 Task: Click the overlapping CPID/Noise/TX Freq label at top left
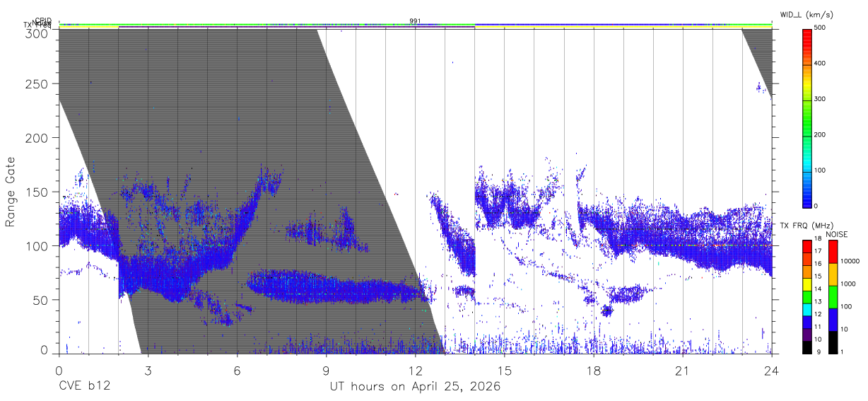pos(39,23)
